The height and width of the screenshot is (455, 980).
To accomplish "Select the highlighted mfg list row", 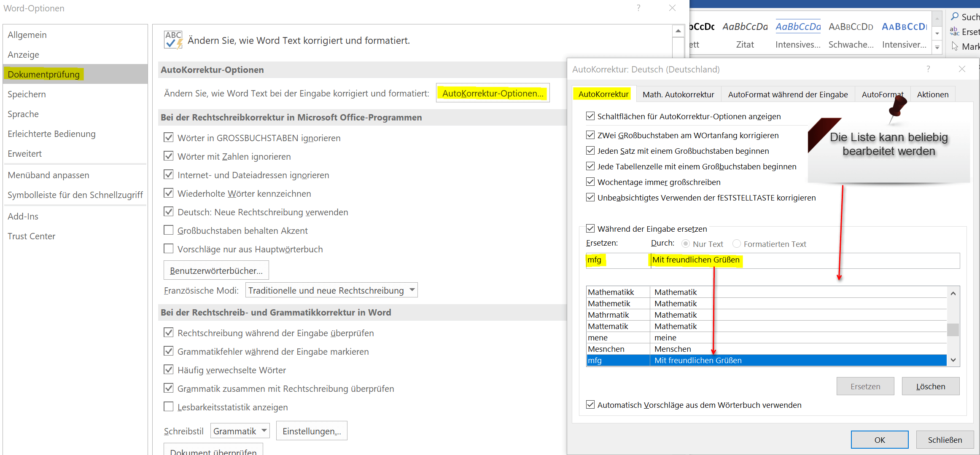I will (767, 360).
